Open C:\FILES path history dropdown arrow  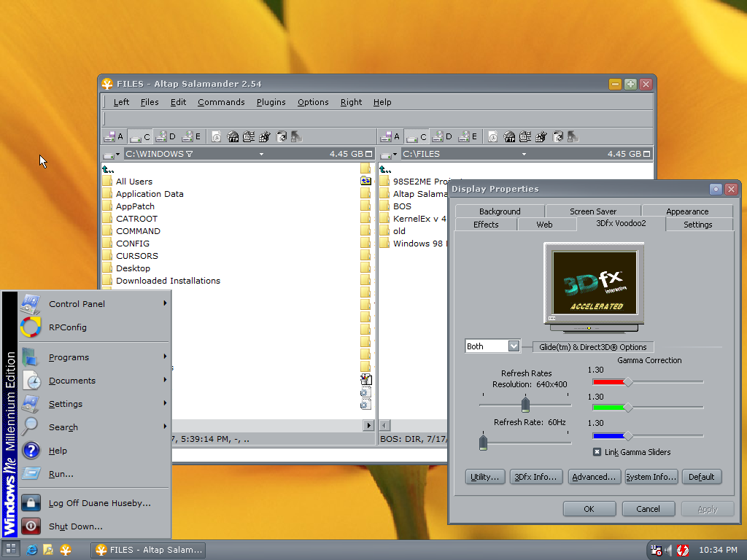tap(524, 155)
